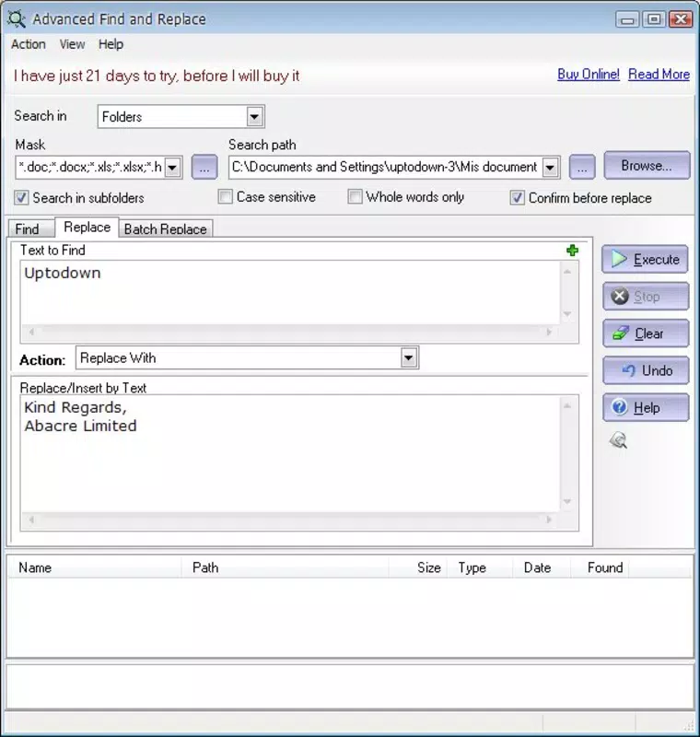Expand the Search in Folders dropdown
700x737 pixels.
[x=254, y=117]
